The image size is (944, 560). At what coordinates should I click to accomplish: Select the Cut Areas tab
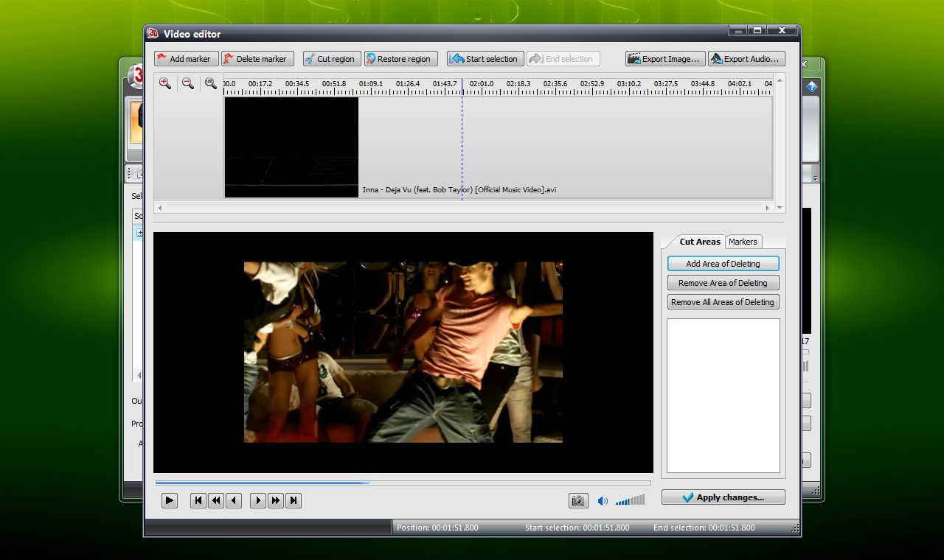pos(700,242)
